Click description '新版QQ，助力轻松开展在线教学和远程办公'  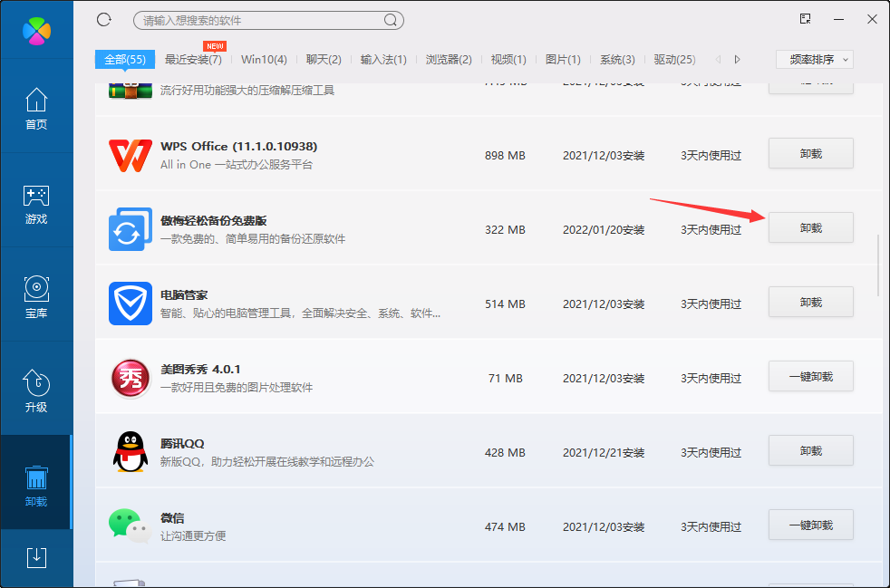(x=267, y=462)
